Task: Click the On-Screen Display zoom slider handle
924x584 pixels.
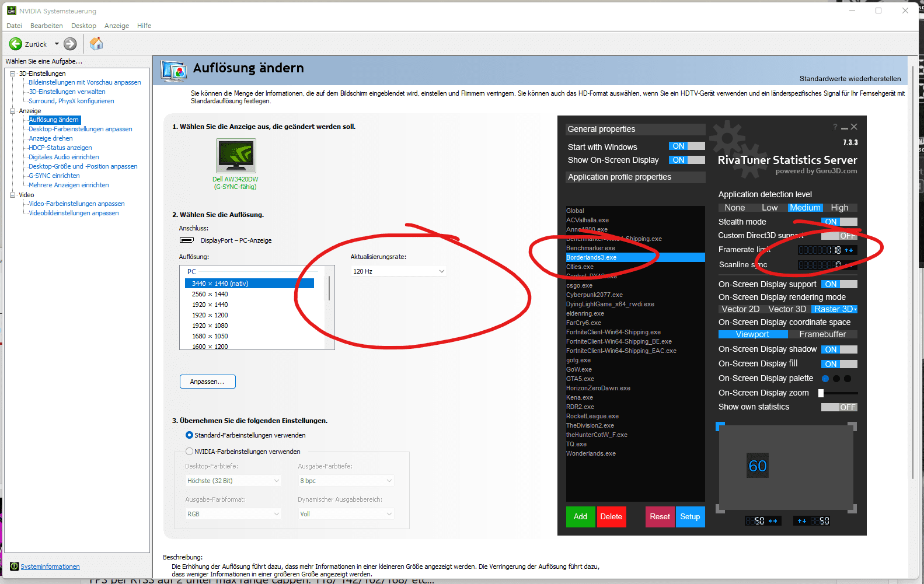Action: pyautogui.click(x=821, y=393)
